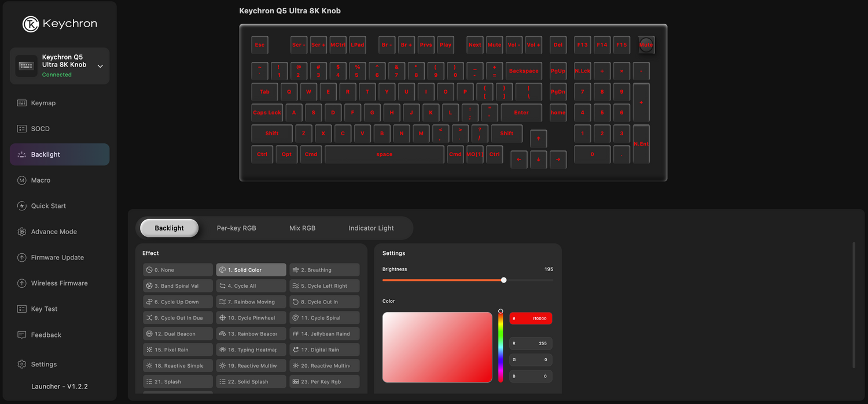Open the Macro editor

41,180
